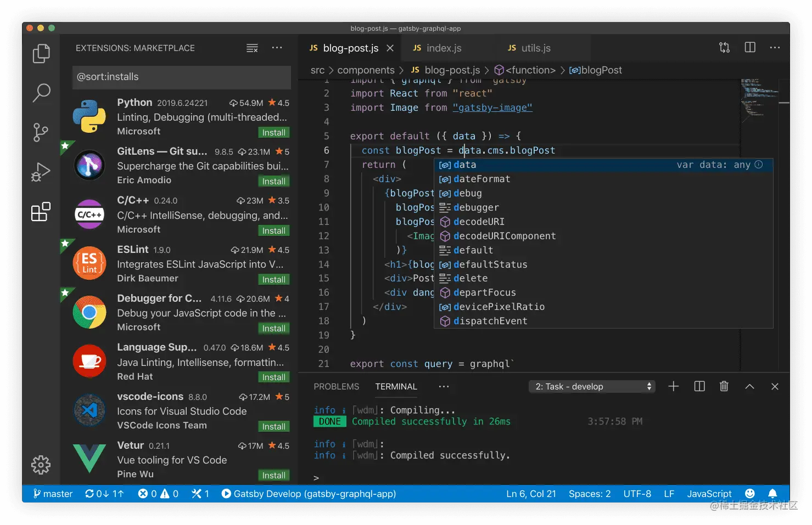
Task: Switch to the utils.js tab
Action: (x=536, y=48)
